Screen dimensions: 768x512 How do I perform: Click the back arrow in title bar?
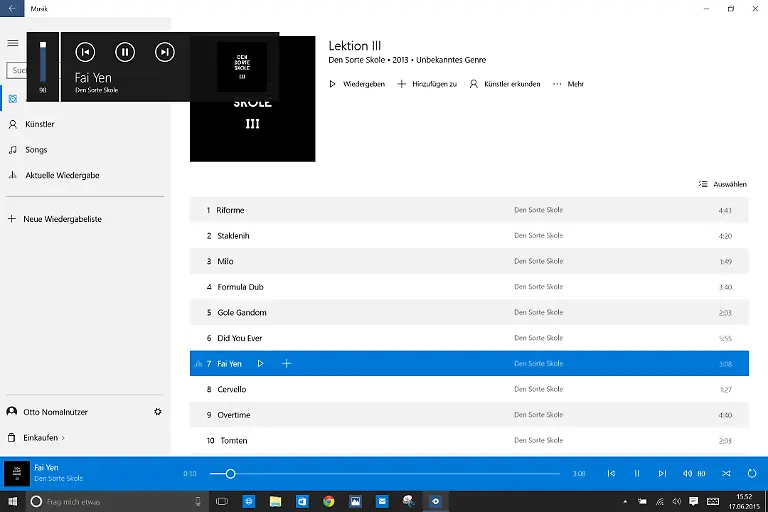pos(12,8)
